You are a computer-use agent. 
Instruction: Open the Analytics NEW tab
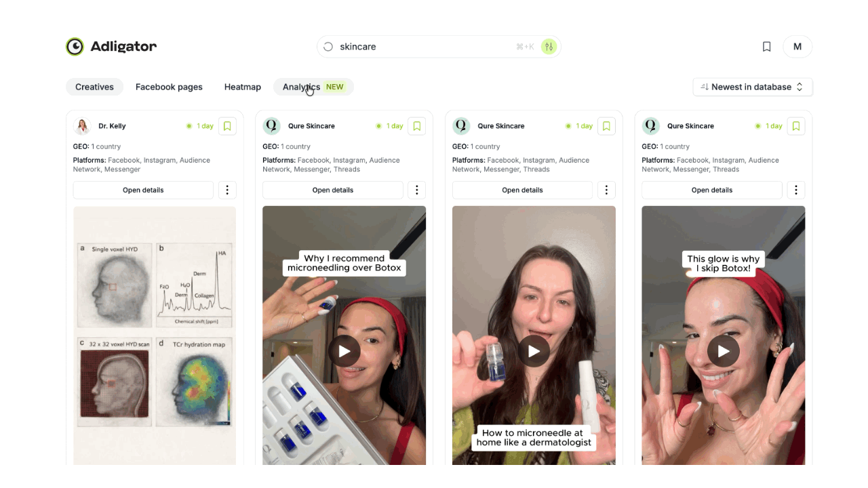(x=313, y=87)
